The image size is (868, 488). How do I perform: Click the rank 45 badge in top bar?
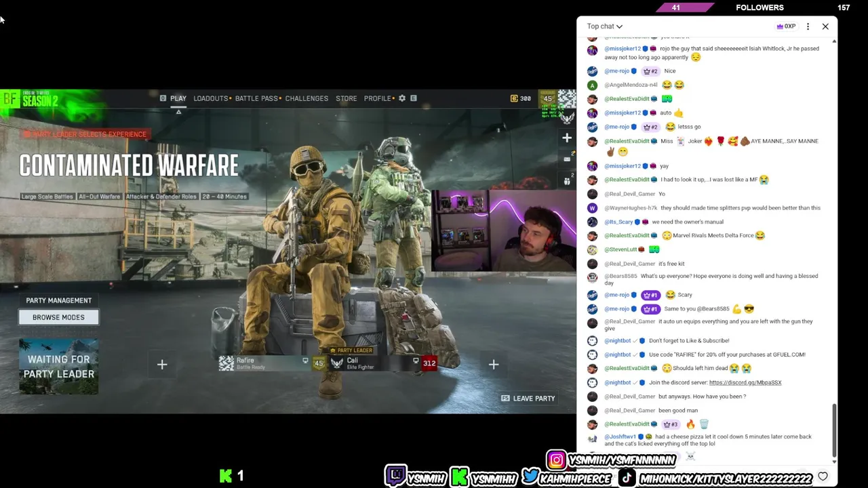click(x=548, y=98)
